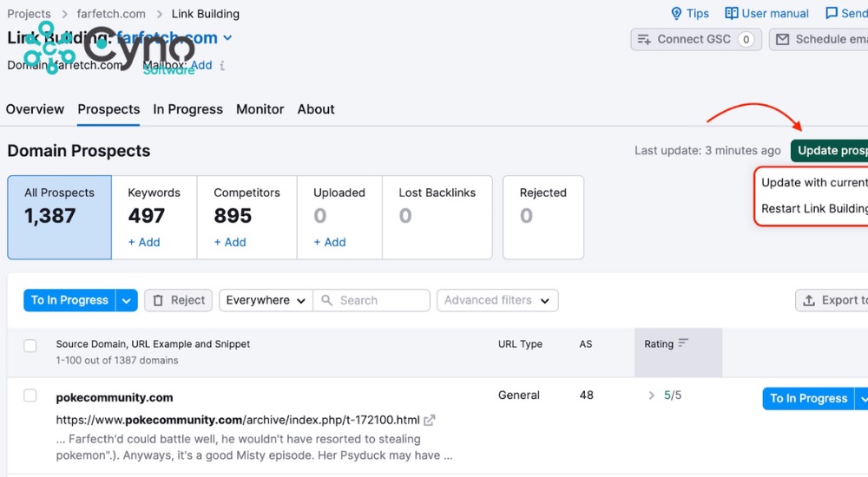The height and width of the screenshot is (477, 868).
Task: Click the Mailbox Add link
Action: (201, 65)
